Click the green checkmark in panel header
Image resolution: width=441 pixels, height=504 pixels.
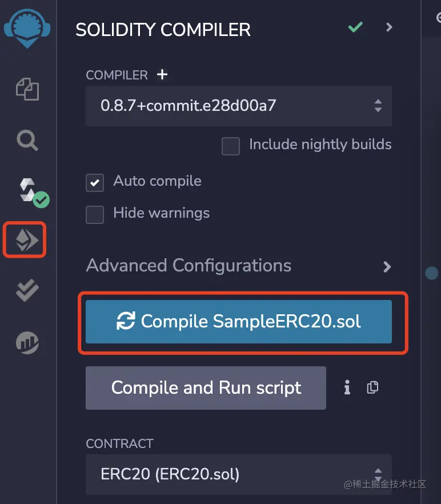(355, 27)
